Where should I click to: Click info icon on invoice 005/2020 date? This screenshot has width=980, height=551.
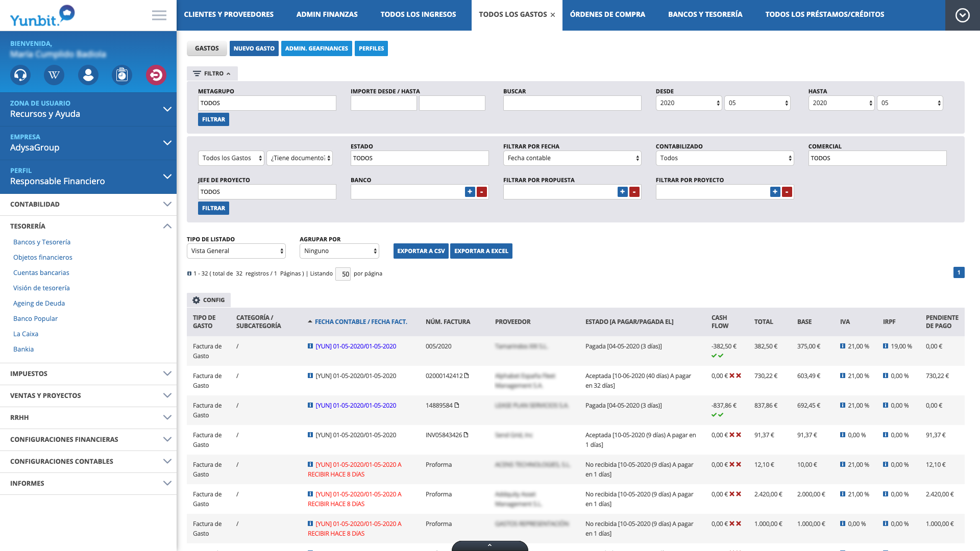point(310,346)
